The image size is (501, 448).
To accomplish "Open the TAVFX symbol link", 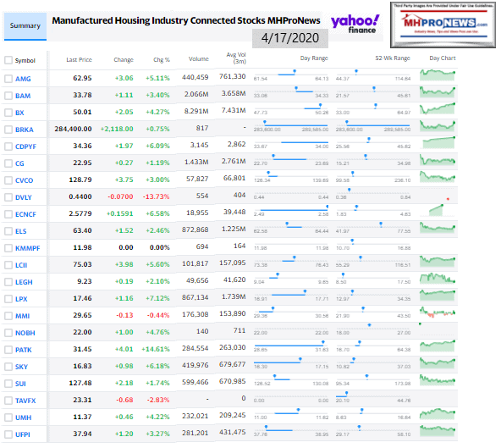I will tap(25, 401).
